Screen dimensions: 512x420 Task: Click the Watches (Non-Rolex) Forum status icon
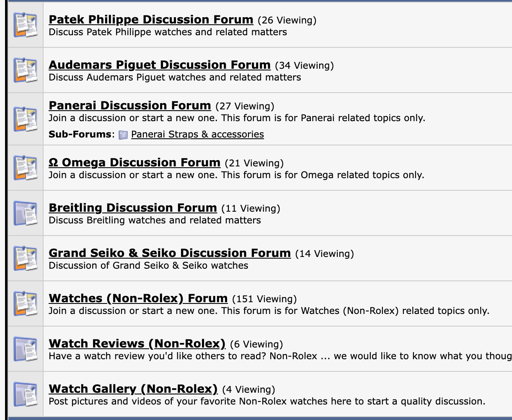coord(25,303)
